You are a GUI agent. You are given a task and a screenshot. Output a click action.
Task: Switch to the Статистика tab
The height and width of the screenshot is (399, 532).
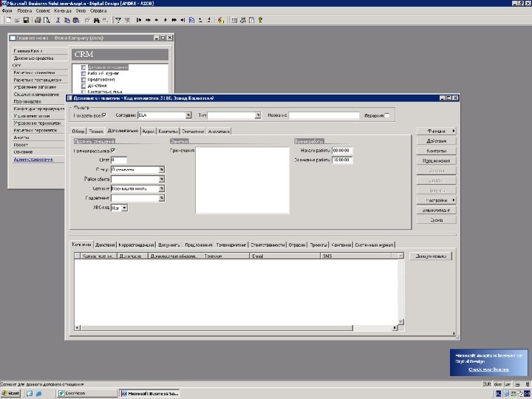[x=193, y=132]
